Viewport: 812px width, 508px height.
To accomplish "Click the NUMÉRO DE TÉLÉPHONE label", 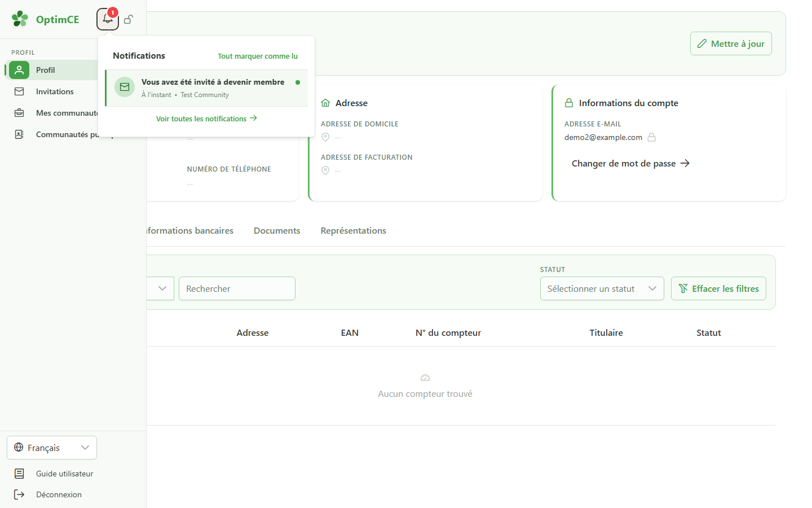I will tap(229, 169).
